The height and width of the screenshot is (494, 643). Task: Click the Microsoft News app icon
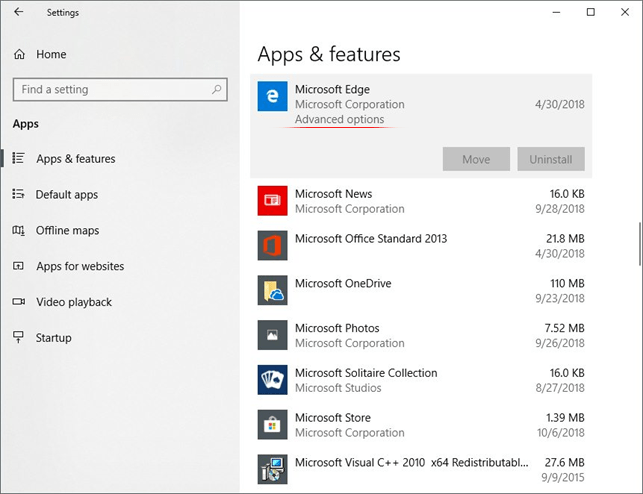(272, 200)
